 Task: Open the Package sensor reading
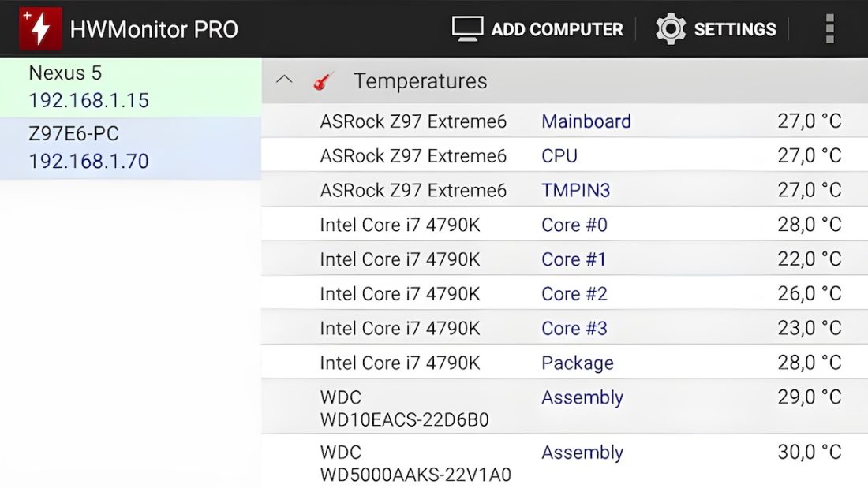578,363
